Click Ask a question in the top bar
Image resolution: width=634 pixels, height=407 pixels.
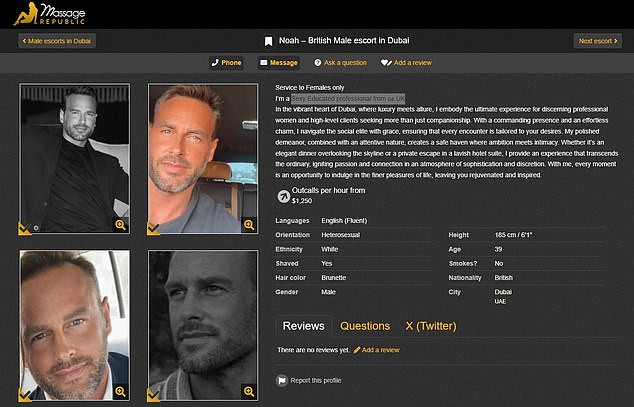[341, 63]
